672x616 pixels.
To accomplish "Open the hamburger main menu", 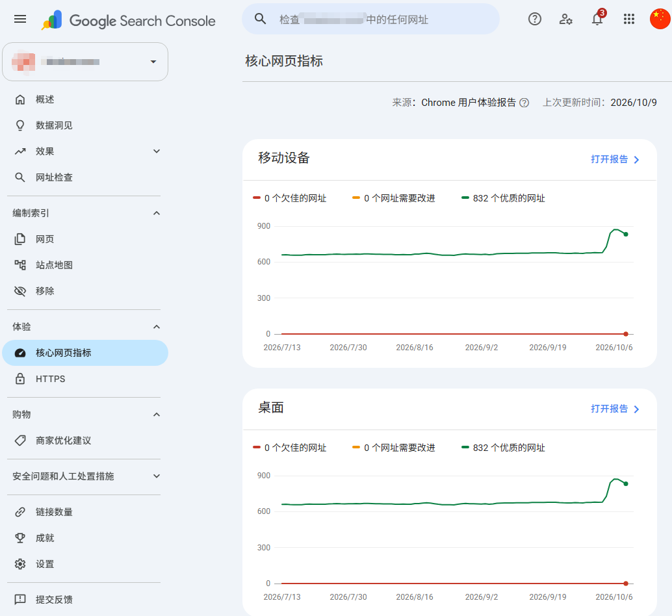I will pos(20,19).
